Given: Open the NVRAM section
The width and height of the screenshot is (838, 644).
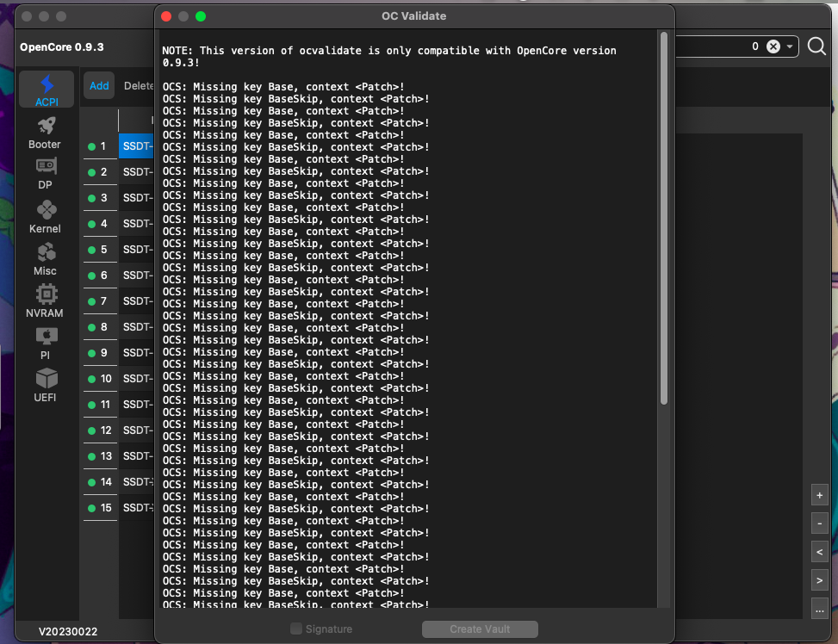Looking at the screenshot, I should pyautogui.click(x=45, y=300).
